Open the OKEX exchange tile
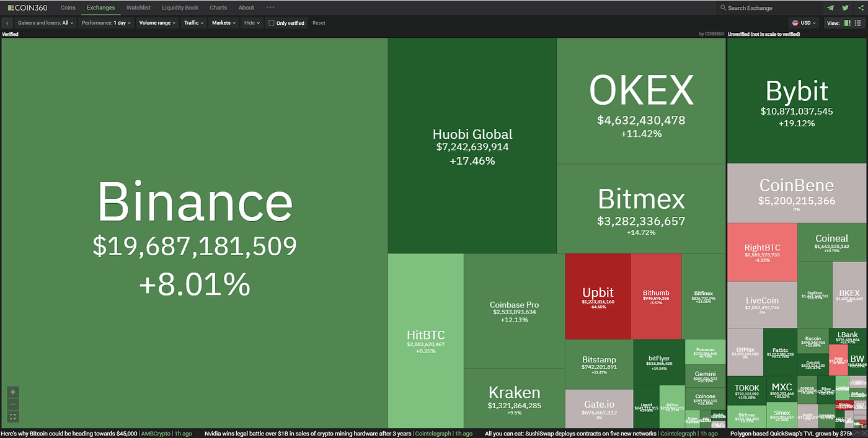868x438 pixels. [x=641, y=102]
